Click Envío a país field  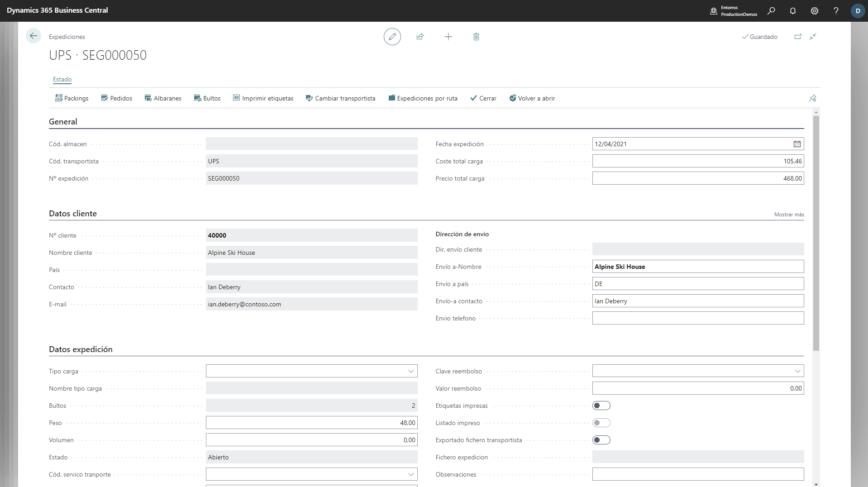pyautogui.click(x=698, y=284)
